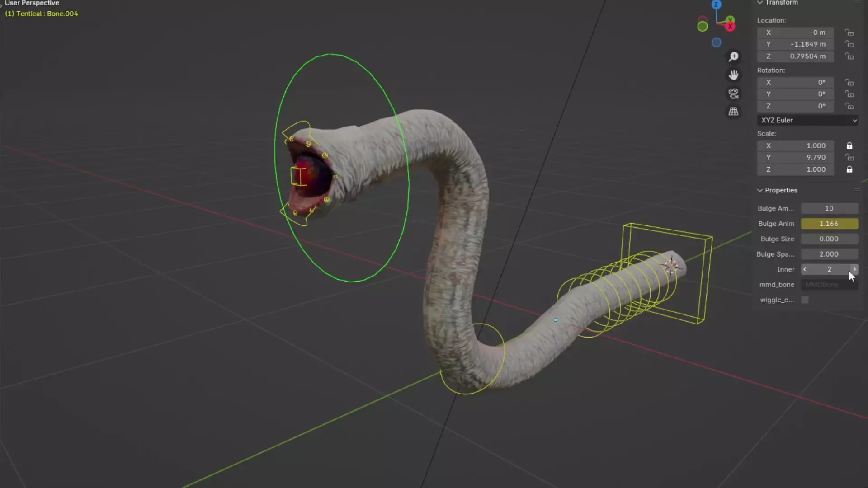Lock the Scale Y value
868x488 pixels.
[x=849, y=158]
